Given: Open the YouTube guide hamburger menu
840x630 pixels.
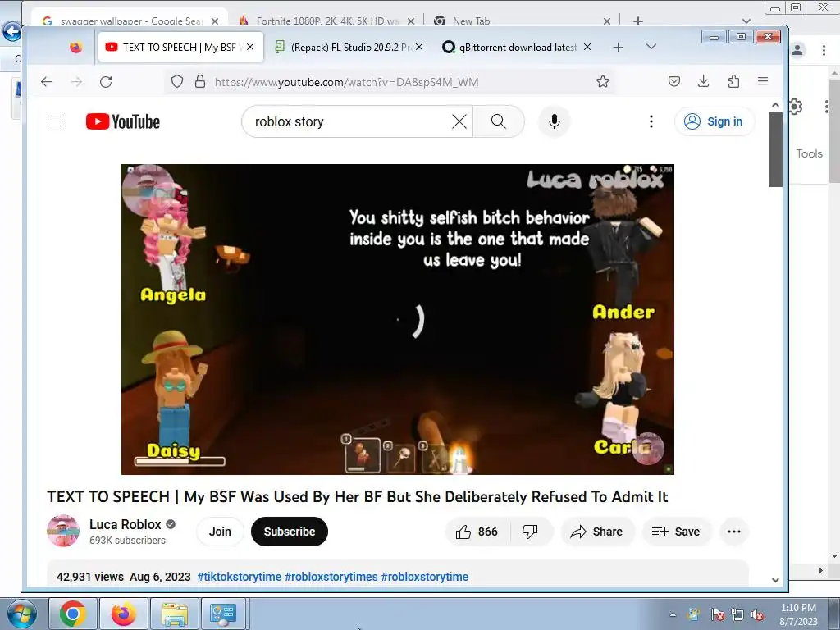Looking at the screenshot, I should coord(57,121).
